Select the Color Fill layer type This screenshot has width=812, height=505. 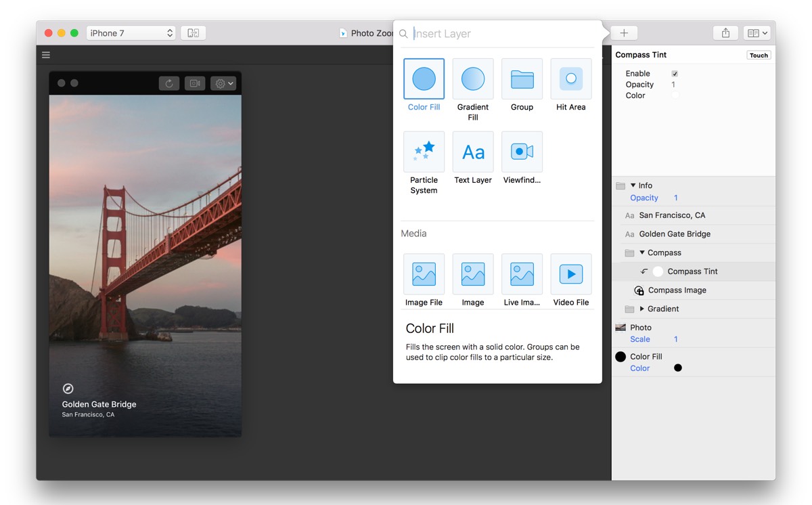[424, 79]
